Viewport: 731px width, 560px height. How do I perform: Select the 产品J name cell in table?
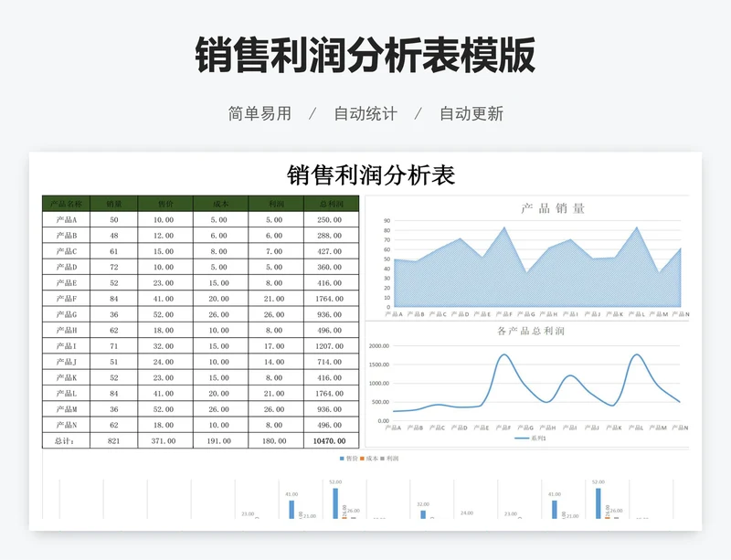point(66,362)
